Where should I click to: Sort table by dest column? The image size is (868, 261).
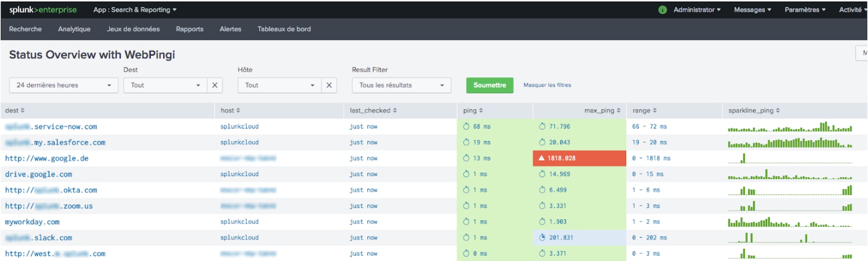pos(15,111)
